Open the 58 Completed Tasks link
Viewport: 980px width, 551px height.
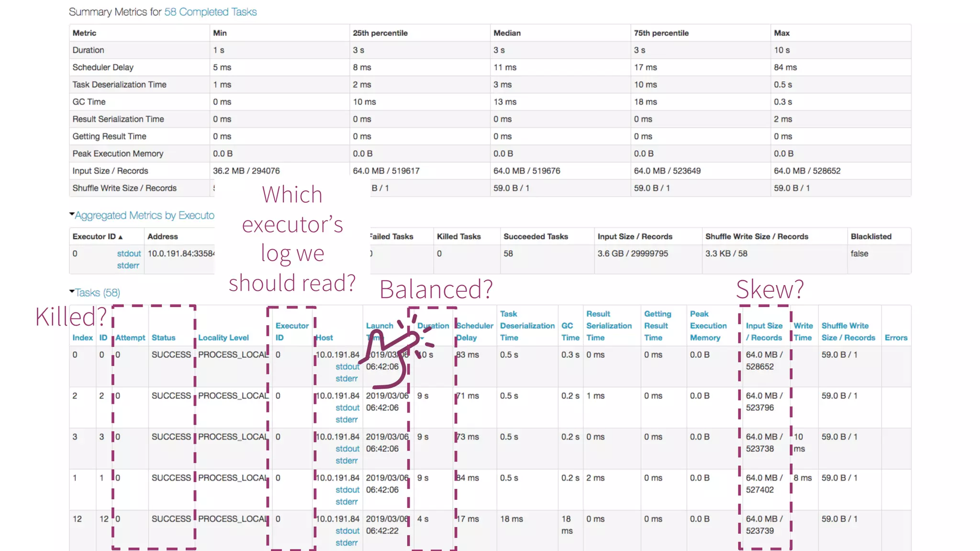[x=211, y=12]
